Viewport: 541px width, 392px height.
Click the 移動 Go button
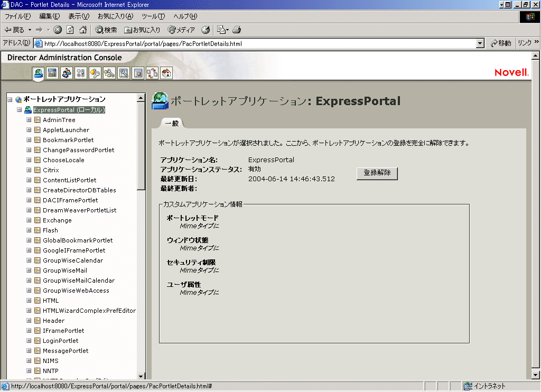pos(501,43)
